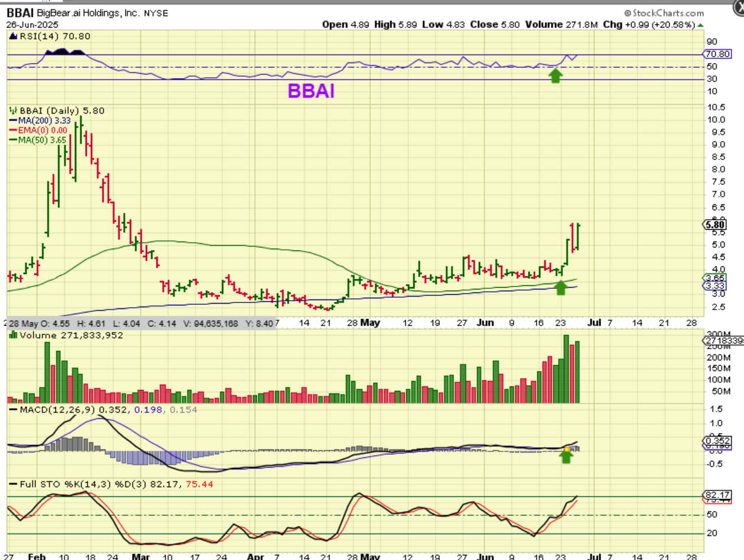Click the EMA(0) 0.00 legend entry

click(37, 130)
